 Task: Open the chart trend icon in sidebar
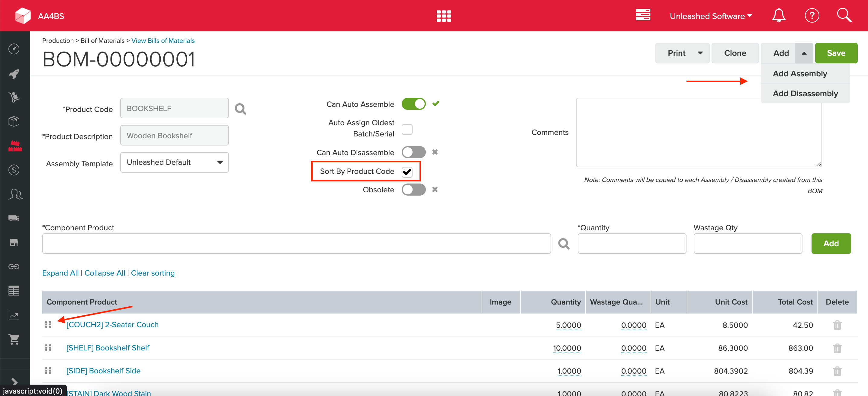tap(14, 315)
